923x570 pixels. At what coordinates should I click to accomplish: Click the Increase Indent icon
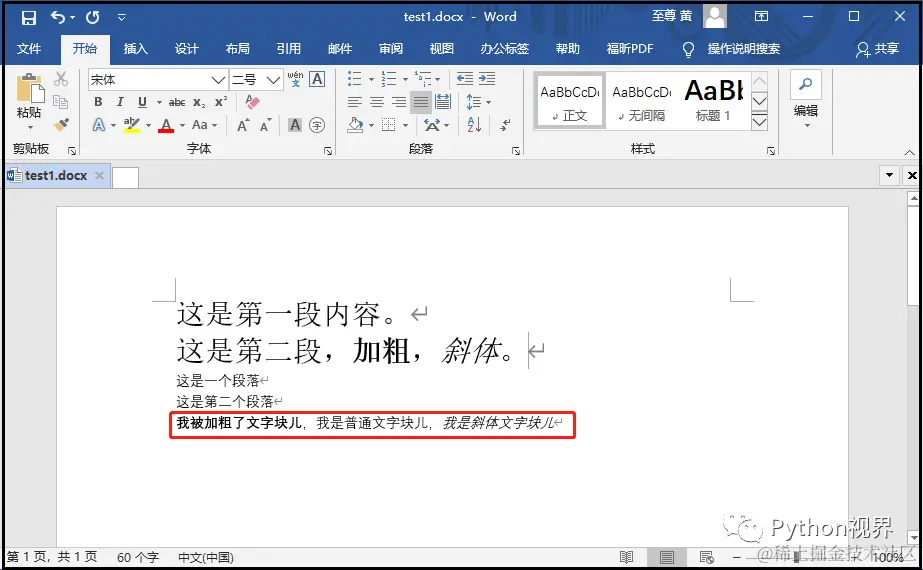point(487,78)
